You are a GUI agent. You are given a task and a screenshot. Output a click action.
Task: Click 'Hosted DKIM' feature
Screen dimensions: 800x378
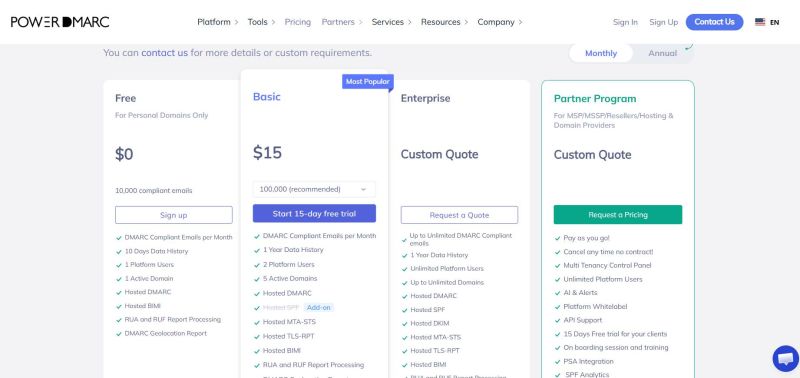[x=430, y=323]
